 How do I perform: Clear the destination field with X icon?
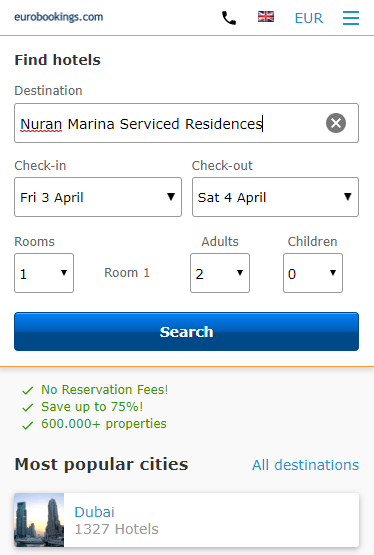point(336,123)
